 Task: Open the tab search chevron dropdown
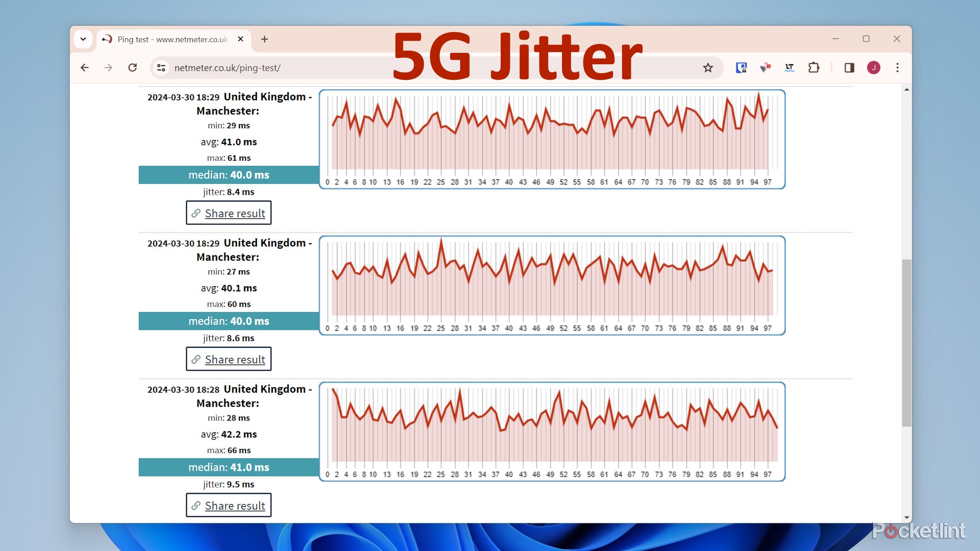click(x=83, y=39)
